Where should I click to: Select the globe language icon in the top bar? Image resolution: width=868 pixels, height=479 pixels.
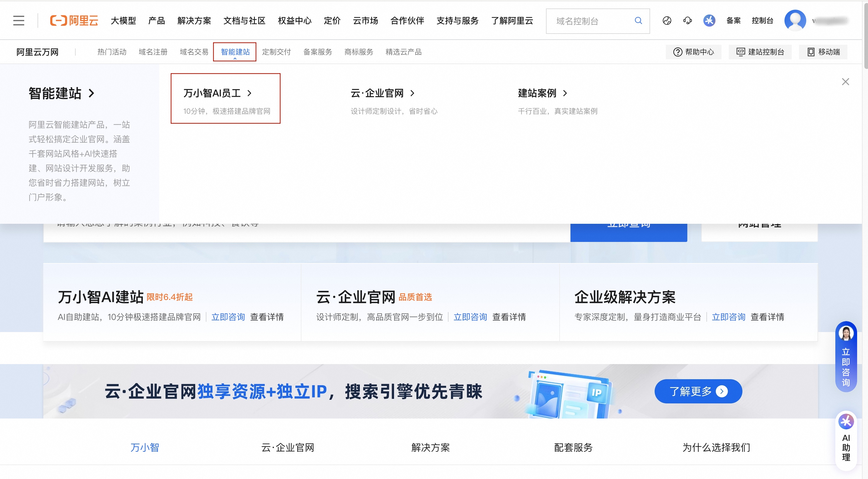click(x=666, y=21)
